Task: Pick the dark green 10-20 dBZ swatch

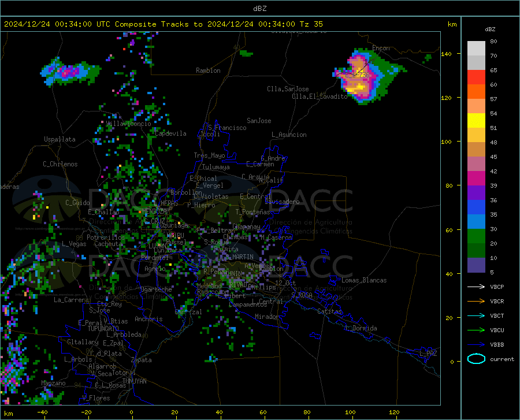Action: (x=476, y=251)
